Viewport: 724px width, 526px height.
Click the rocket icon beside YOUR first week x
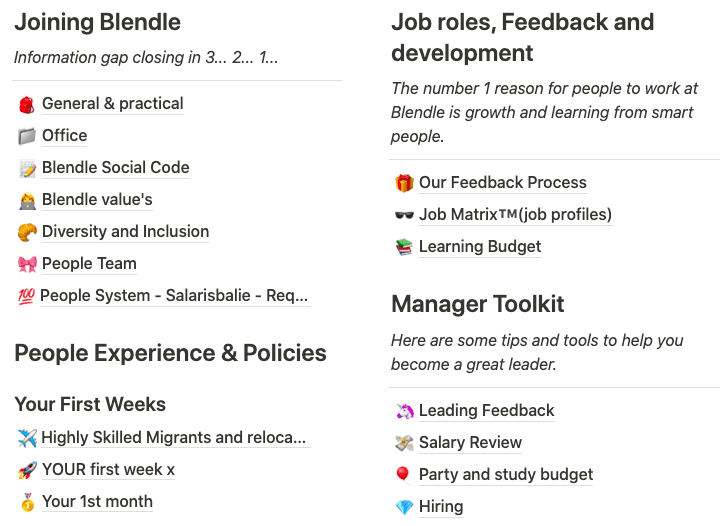[27, 470]
